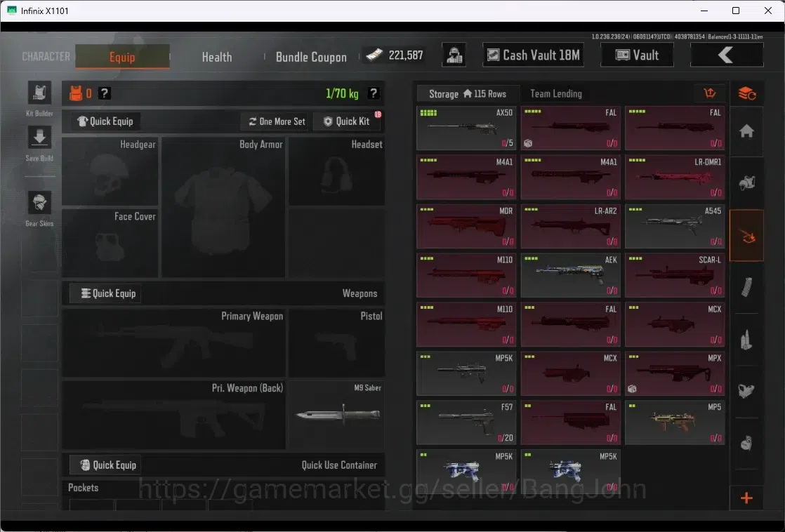This screenshot has height=532, width=785.
Task: Open Quick Kit button
Action: 347,121
